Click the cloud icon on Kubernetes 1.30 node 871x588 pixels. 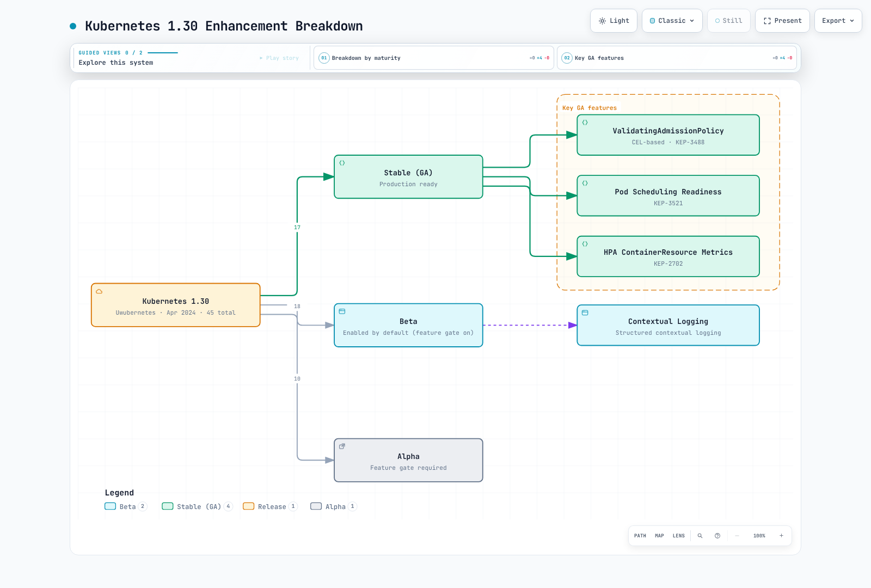point(99,291)
